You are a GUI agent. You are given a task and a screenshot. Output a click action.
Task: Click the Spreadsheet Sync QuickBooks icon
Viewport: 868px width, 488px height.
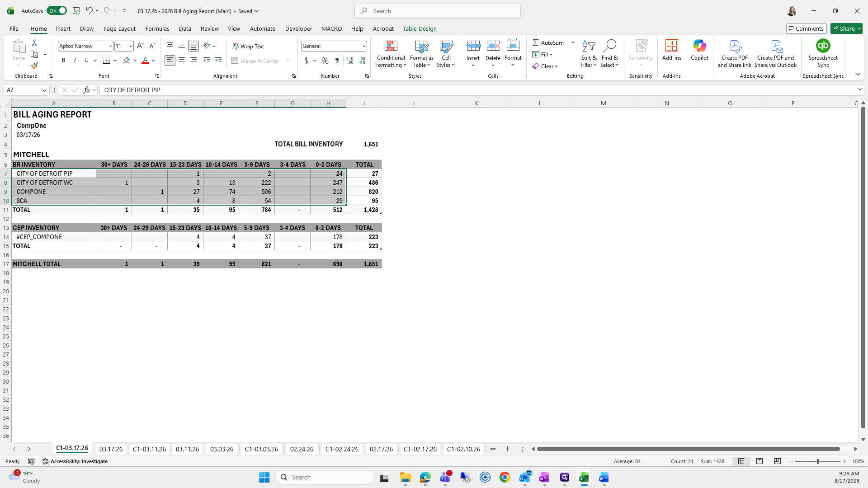(823, 46)
